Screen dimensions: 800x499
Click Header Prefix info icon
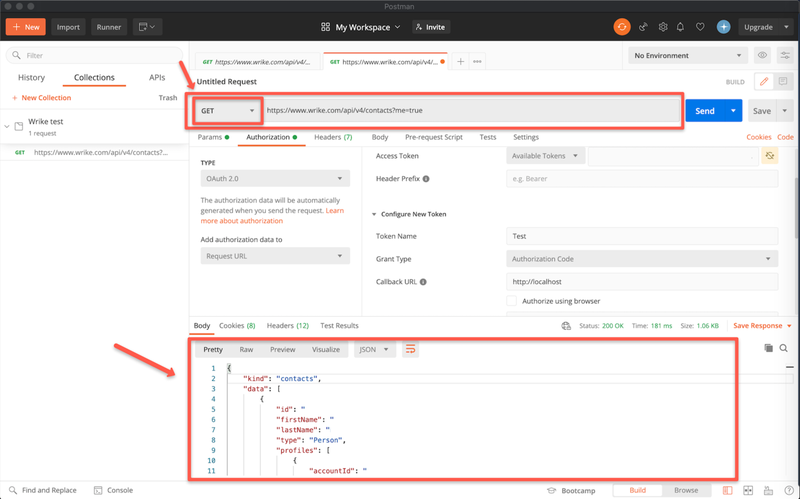tap(426, 179)
